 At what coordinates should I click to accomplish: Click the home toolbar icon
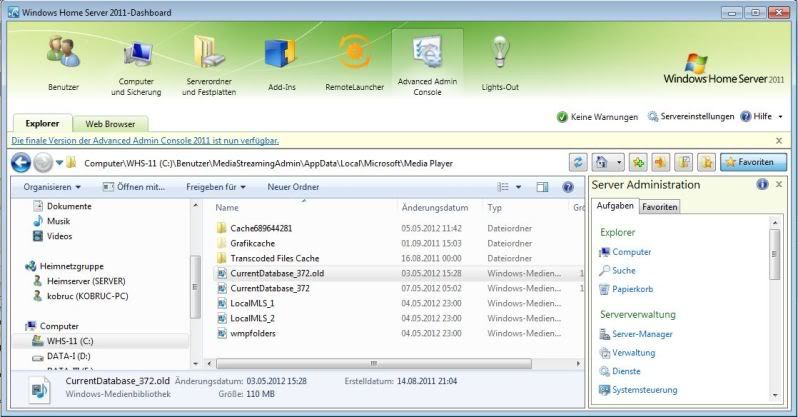pos(602,162)
